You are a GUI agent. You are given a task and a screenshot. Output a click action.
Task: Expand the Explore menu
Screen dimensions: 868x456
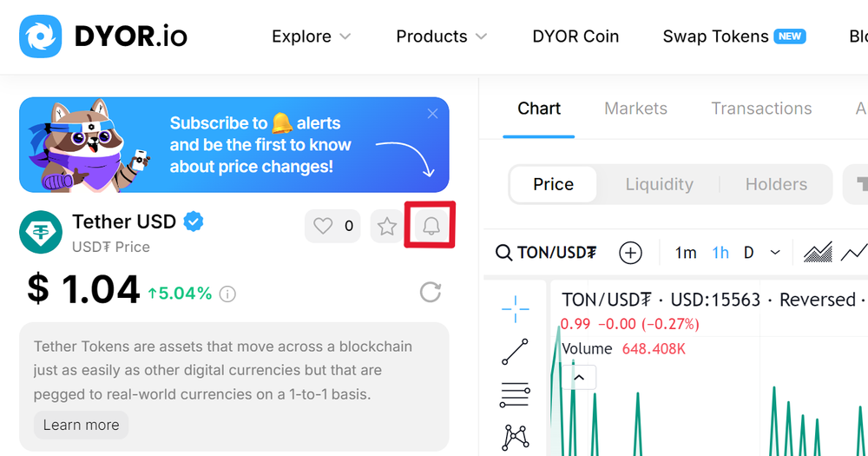(311, 36)
